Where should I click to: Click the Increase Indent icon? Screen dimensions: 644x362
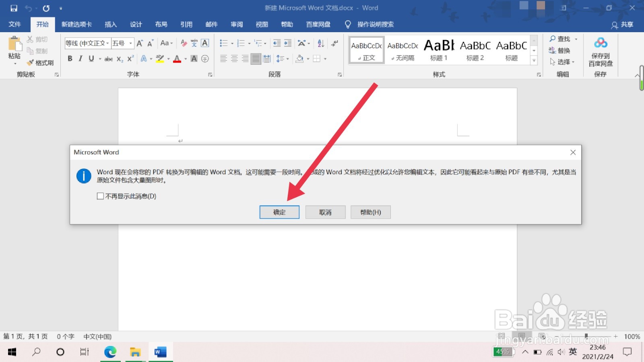[x=288, y=43]
